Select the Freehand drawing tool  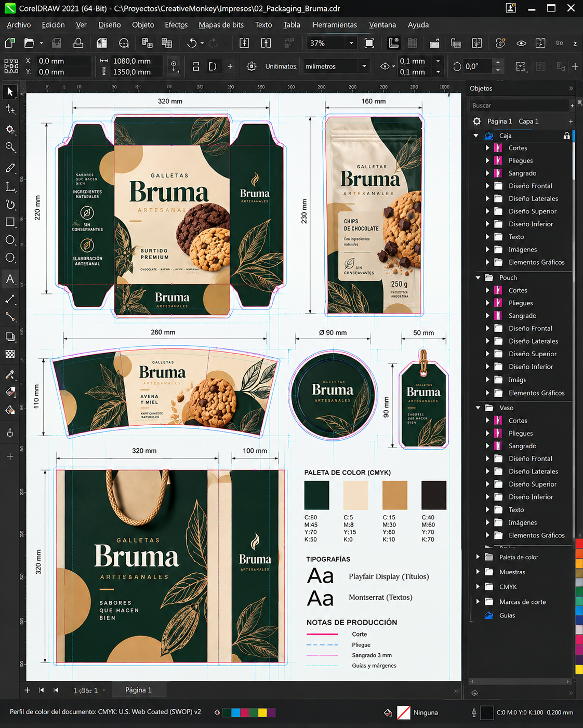coord(10,168)
